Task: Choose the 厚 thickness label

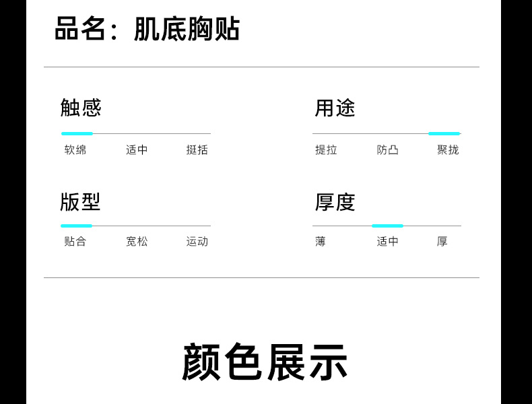Action: (x=442, y=241)
